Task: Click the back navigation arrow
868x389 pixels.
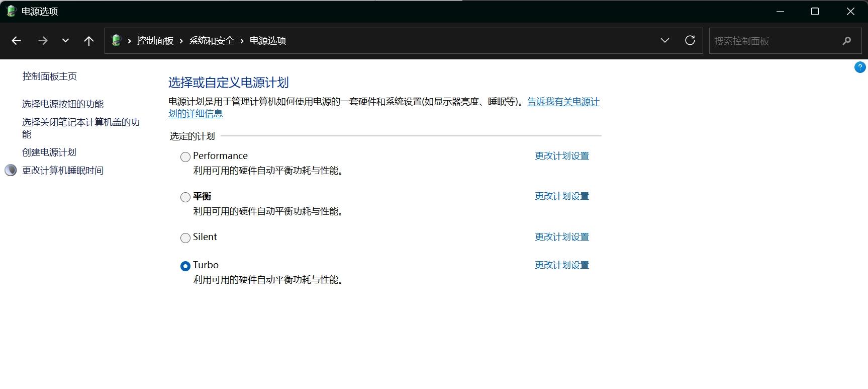Action: (16, 41)
